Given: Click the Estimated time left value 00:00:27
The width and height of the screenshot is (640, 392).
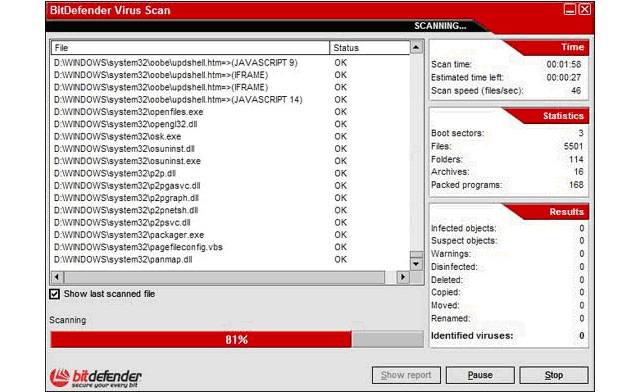Looking at the screenshot, I should click(564, 77).
